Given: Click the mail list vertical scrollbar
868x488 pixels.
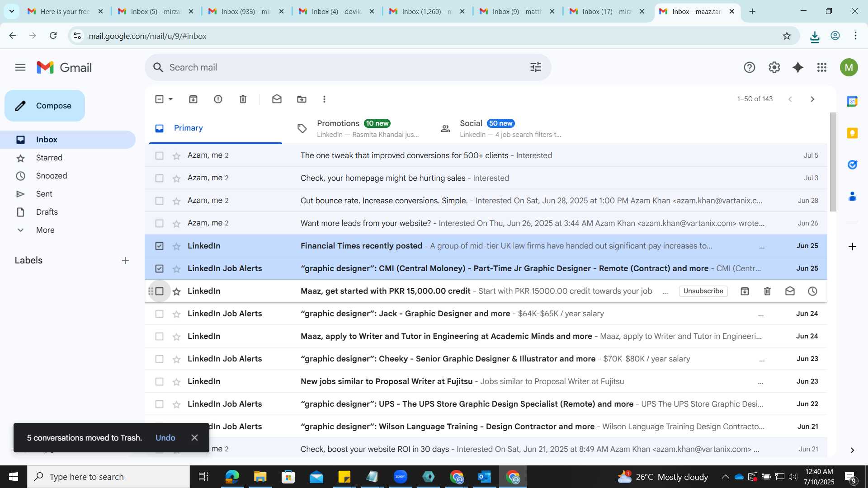Looking at the screenshot, I should tap(833, 162).
